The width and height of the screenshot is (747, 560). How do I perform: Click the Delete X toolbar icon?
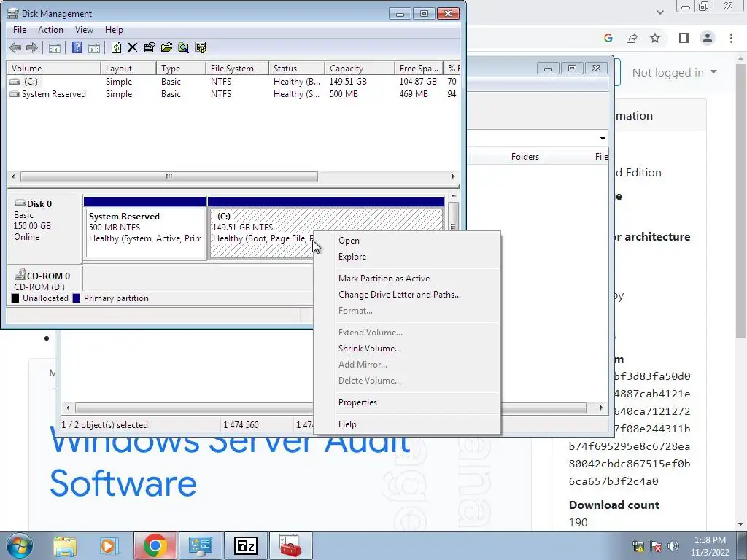133,47
